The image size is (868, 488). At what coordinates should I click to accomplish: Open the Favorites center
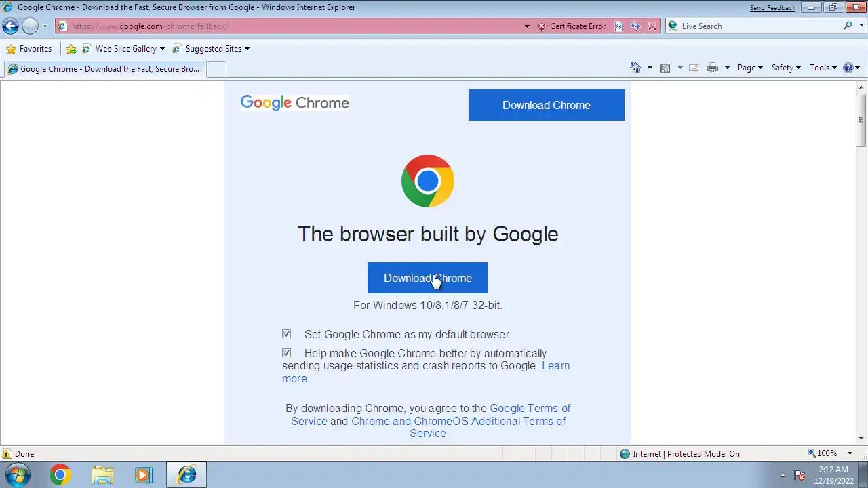[29, 49]
